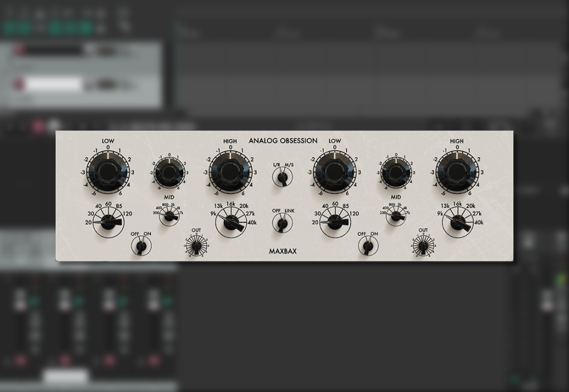Click the left-channel MID gain knob
This screenshot has width=569, height=392.
(169, 173)
